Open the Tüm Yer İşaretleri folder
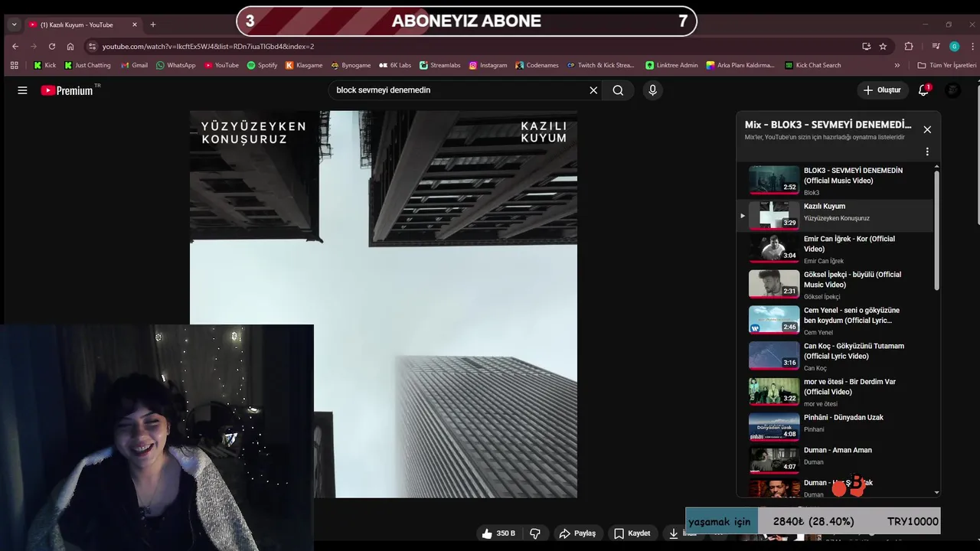 (x=947, y=65)
